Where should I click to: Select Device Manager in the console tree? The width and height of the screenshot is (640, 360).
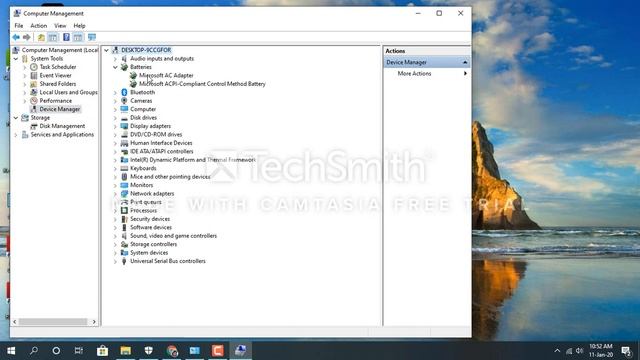pyautogui.click(x=60, y=109)
